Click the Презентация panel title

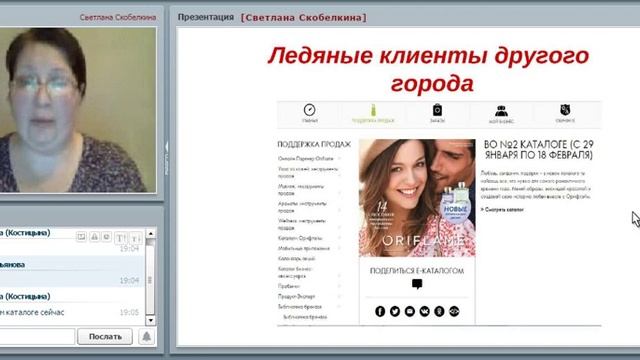206,17
